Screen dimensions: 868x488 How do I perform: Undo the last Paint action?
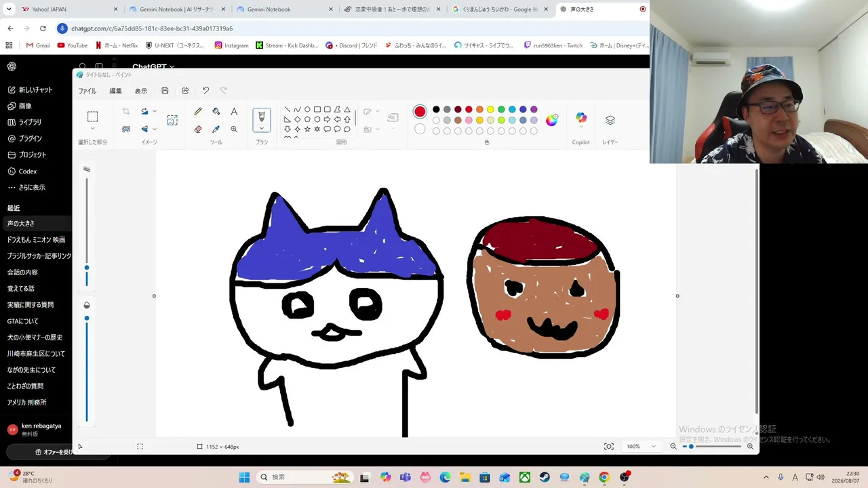[x=205, y=90]
